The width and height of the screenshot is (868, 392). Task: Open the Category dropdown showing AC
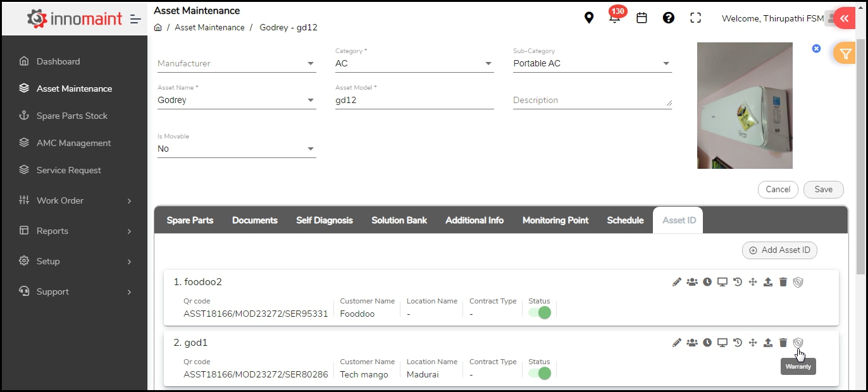click(414, 63)
